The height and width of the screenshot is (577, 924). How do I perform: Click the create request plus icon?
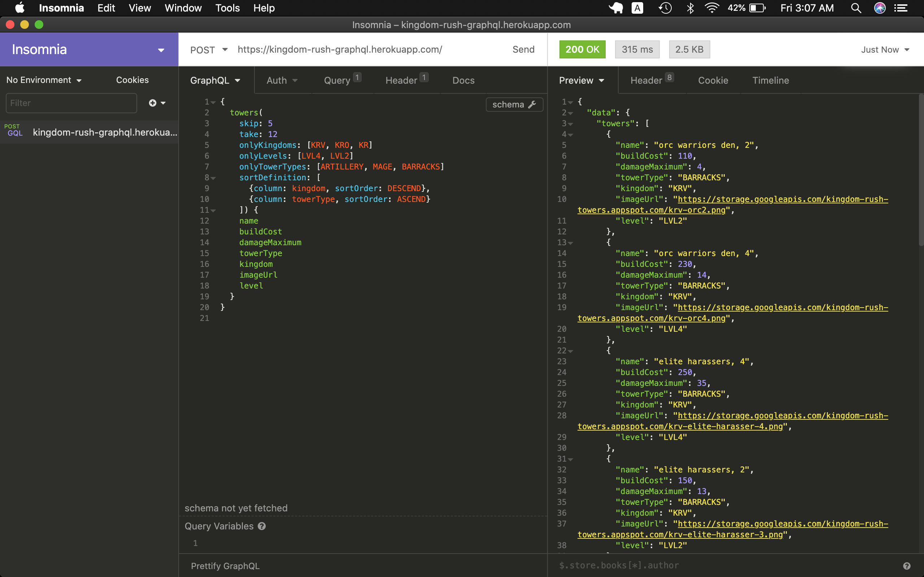152,103
